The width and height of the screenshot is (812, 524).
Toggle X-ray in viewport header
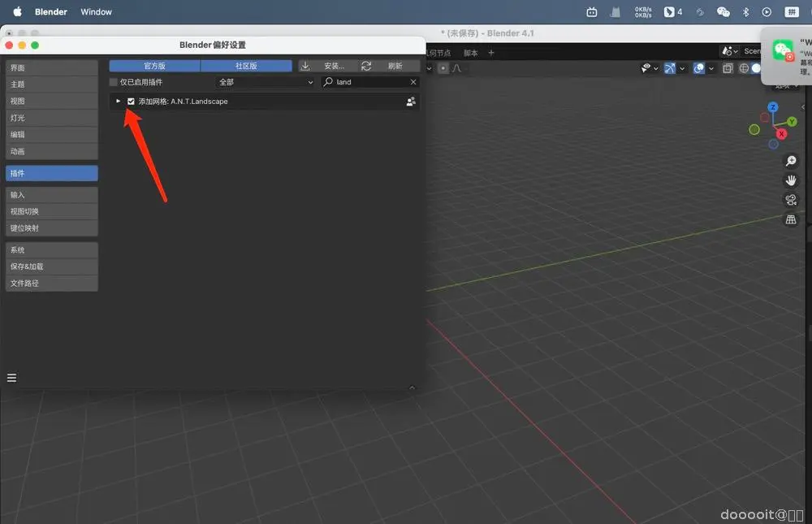(728, 68)
